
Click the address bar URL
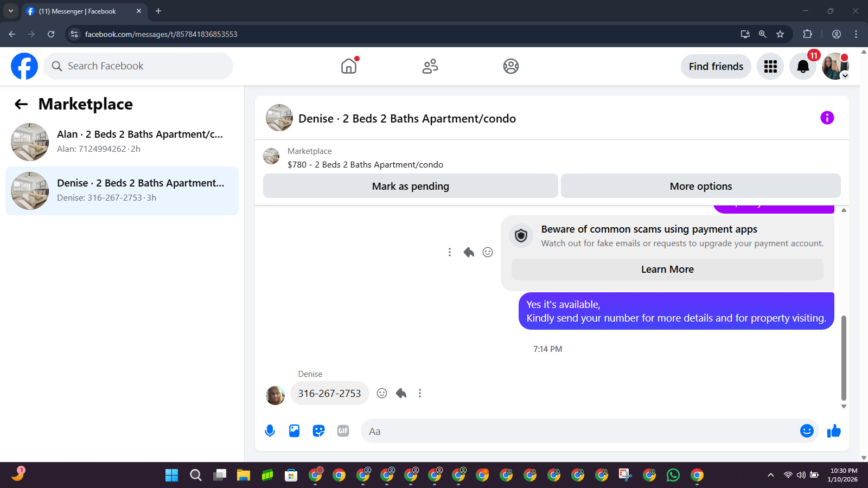click(161, 34)
